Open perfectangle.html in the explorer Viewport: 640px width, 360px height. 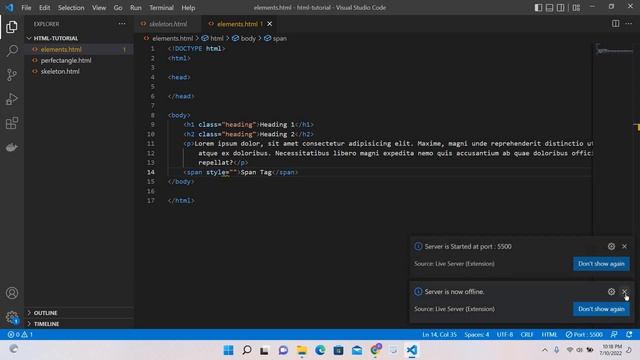[x=79, y=60]
